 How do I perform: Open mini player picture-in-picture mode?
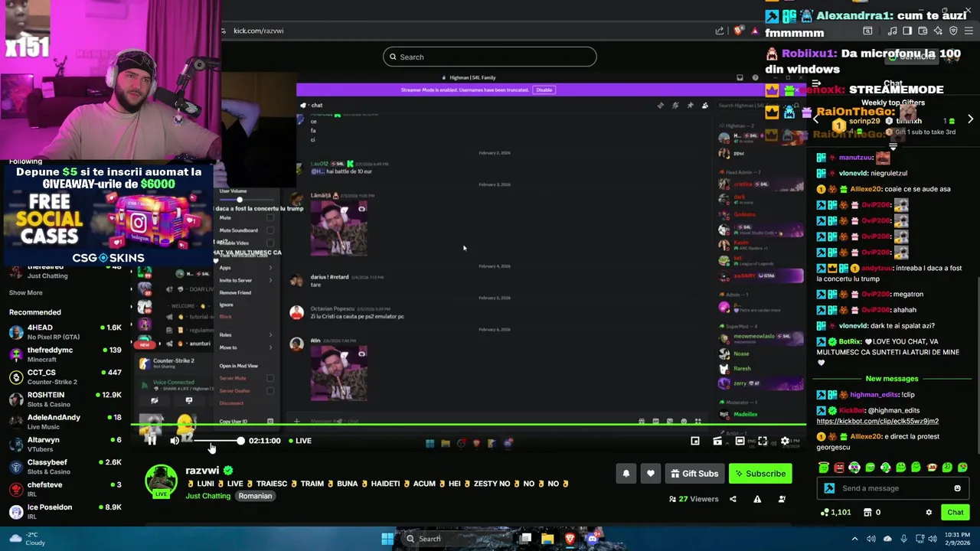click(x=695, y=441)
